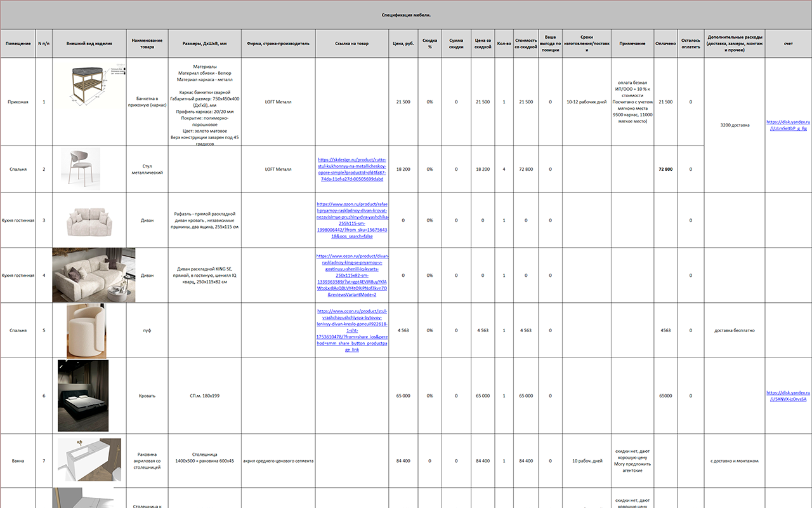Open the disk.yandex.ru invoice link for the bed

click(788, 396)
